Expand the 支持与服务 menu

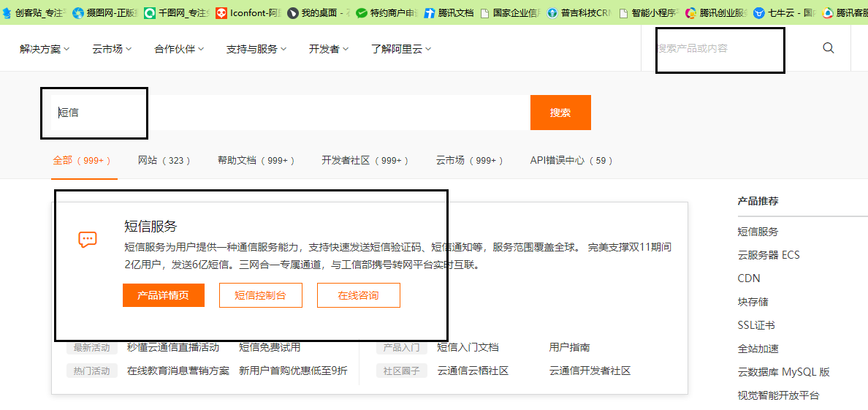[256, 49]
